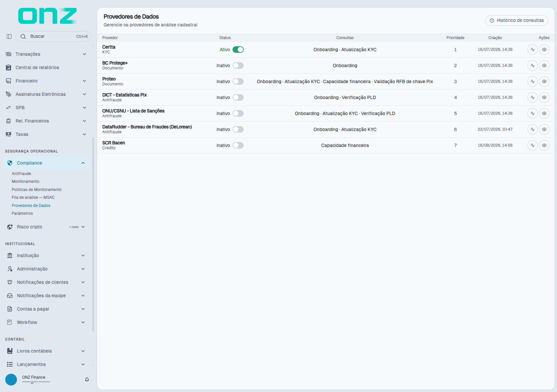Open activity pulse icon for BC Protege+
Screen dimensions: 557x392
[x=533, y=65]
